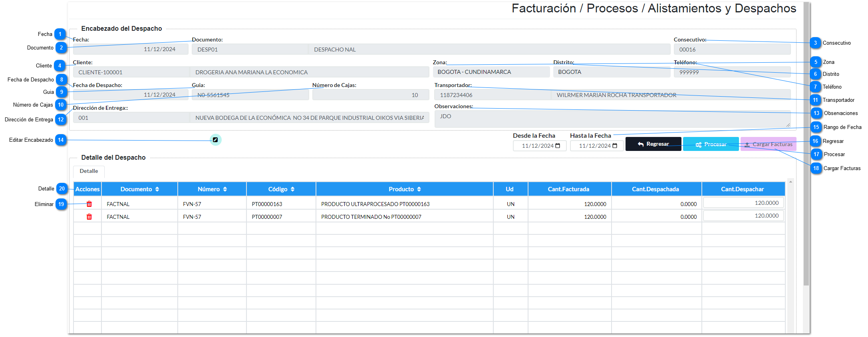Click the Regresar button
Image resolution: width=868 pixels, height=337 pixels.
(653, 144)
